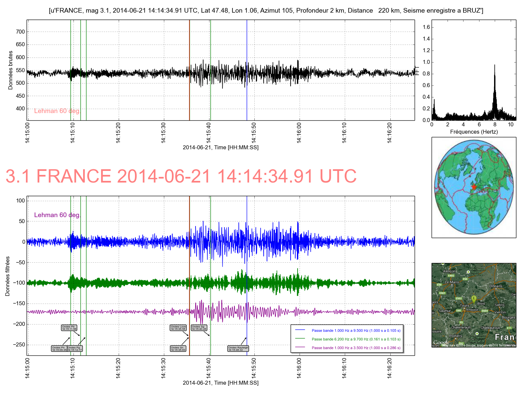Click the red star on the globe
This screenshot has height=395, width=532.
point(474,187)
